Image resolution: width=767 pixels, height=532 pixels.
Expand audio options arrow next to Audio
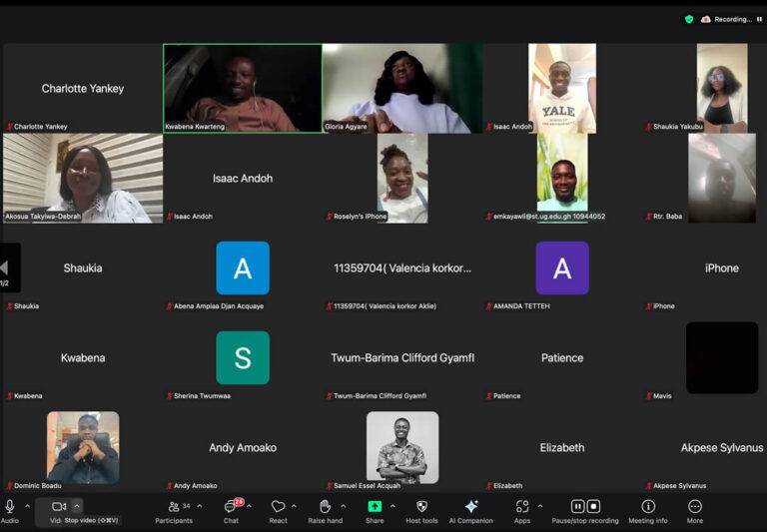pyautogui.click(x=27, y=506)
